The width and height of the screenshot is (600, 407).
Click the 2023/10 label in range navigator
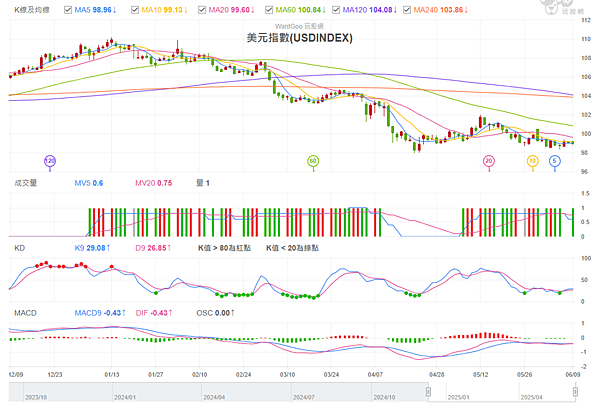coord(36,397)
